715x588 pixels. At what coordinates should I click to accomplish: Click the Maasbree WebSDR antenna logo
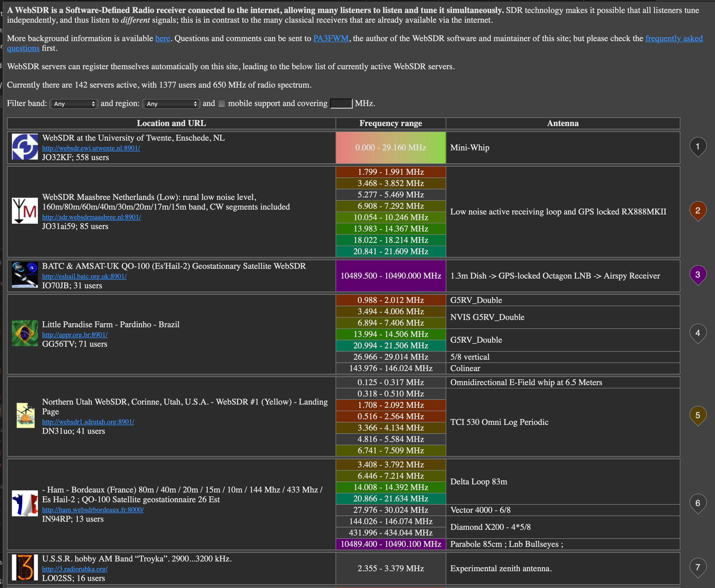tap(25, 211)
